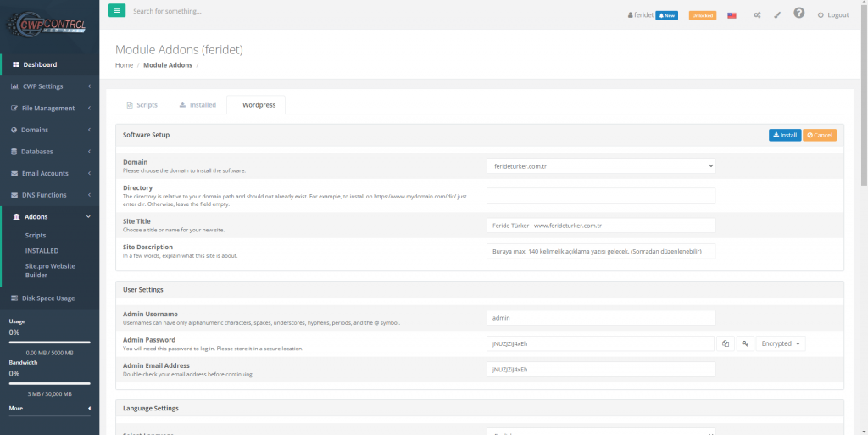Open Dashboard in the sidebar
The width and height of the screenshot is (868, 435).
tap(50, 64)
